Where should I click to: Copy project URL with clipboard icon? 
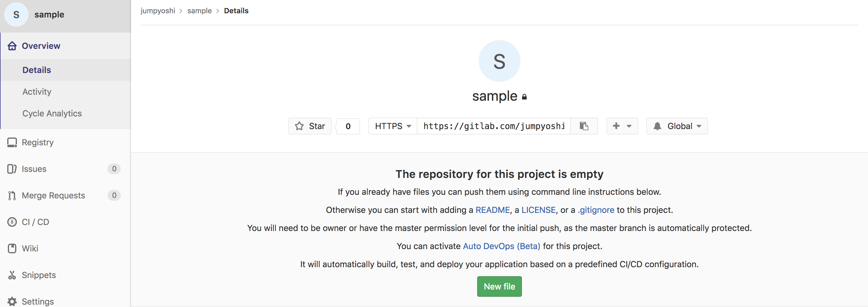(x=583, y=126)
